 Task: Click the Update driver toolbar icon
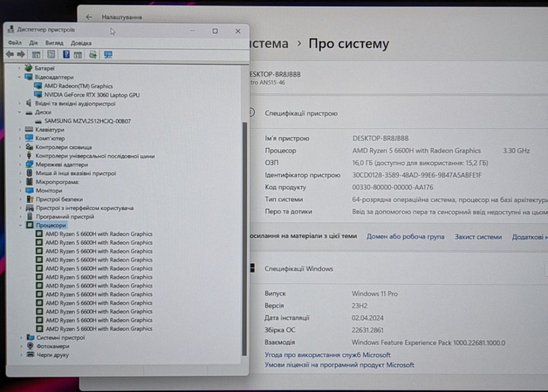tap(93, 54)
